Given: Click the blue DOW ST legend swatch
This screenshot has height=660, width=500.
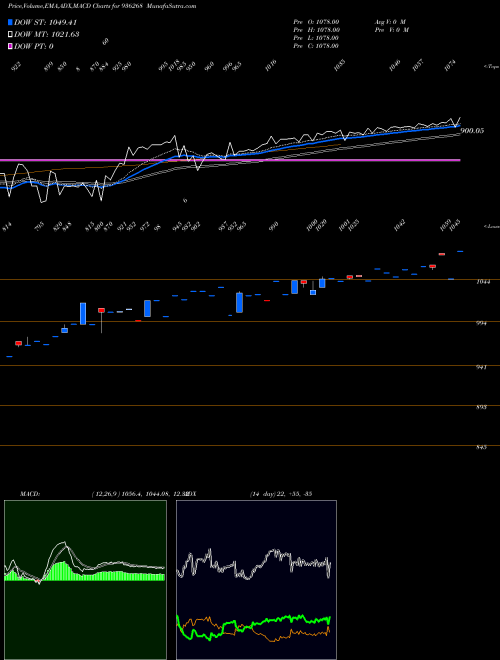Looking at the screenshot, I should coord(11,22).
